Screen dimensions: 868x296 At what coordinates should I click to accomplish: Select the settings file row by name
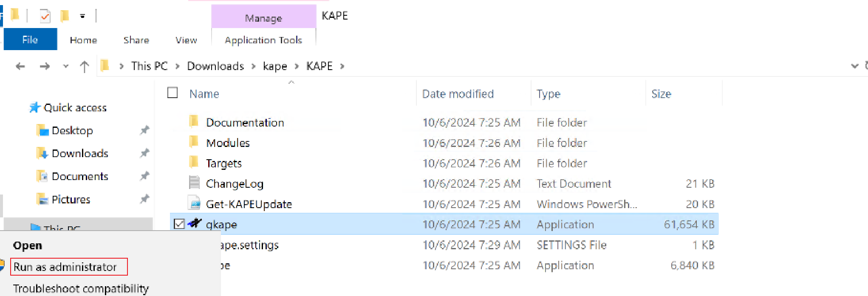tap(250, 245)
